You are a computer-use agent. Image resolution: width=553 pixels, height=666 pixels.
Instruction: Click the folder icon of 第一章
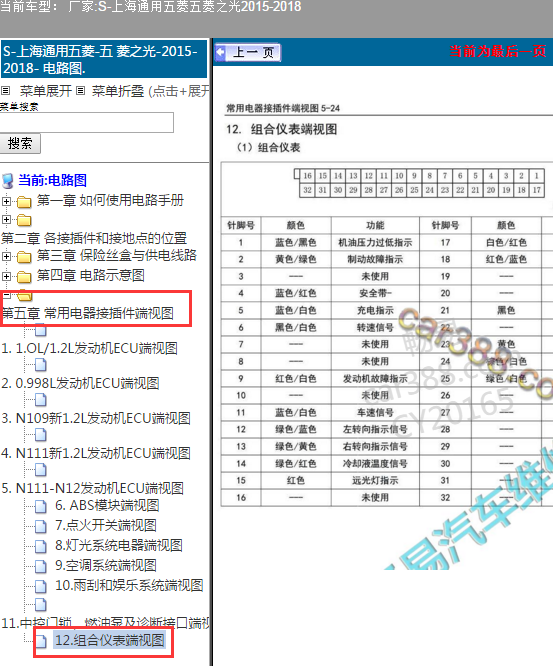point(24,201)
